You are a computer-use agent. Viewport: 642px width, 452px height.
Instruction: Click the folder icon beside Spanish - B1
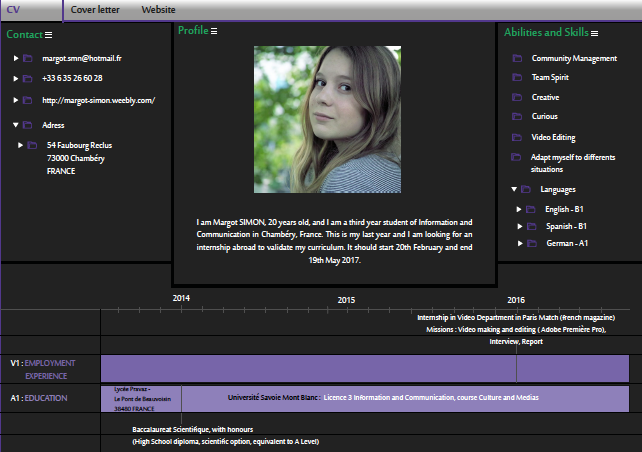coord(532,226)
